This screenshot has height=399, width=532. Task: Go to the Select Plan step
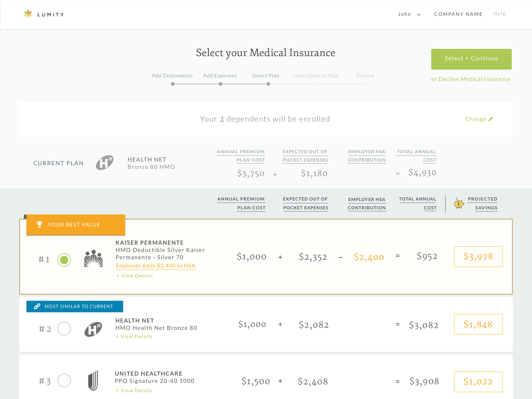[266, 76]
